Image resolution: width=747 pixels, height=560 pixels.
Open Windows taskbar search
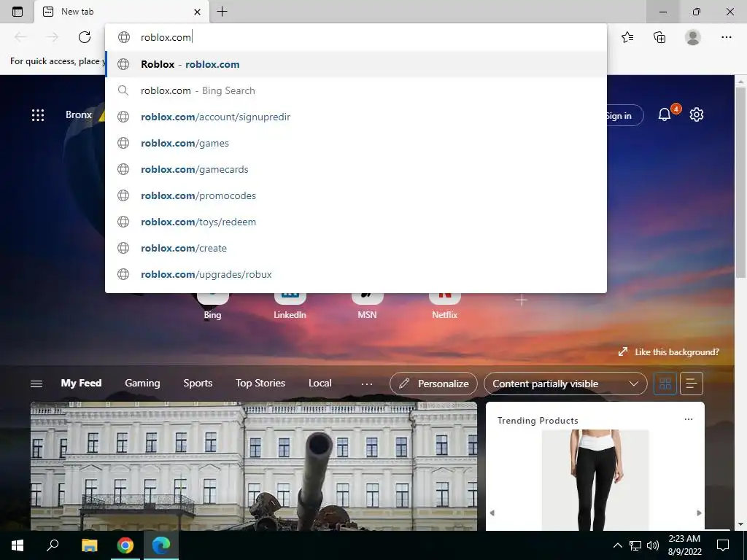(x=53, y=545)
